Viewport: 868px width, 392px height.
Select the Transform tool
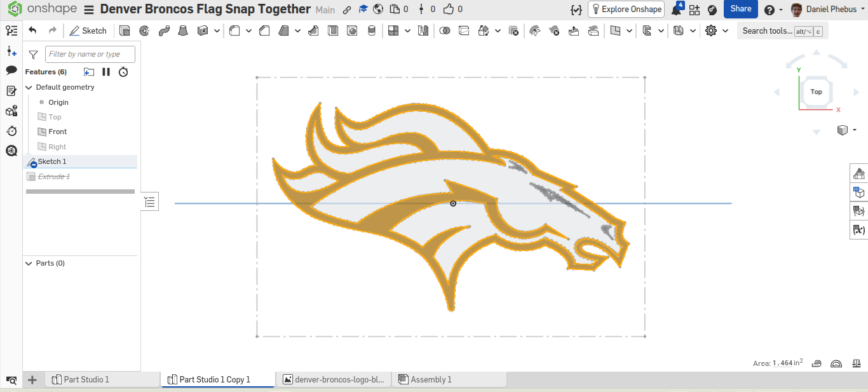tap(484, 30)
